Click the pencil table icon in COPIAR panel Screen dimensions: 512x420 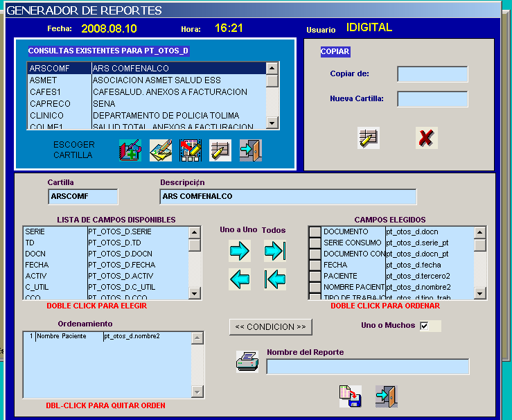click(x=369, y=138)
